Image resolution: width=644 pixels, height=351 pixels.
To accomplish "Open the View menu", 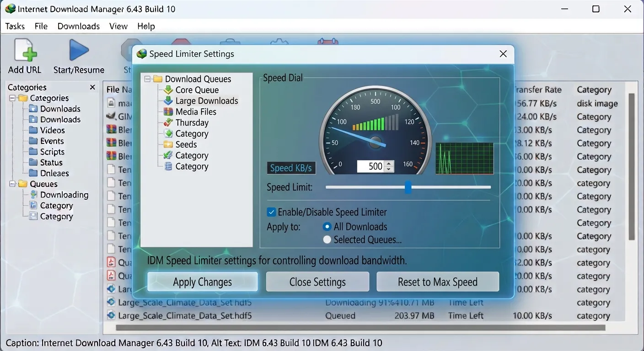I will point(118,26).
